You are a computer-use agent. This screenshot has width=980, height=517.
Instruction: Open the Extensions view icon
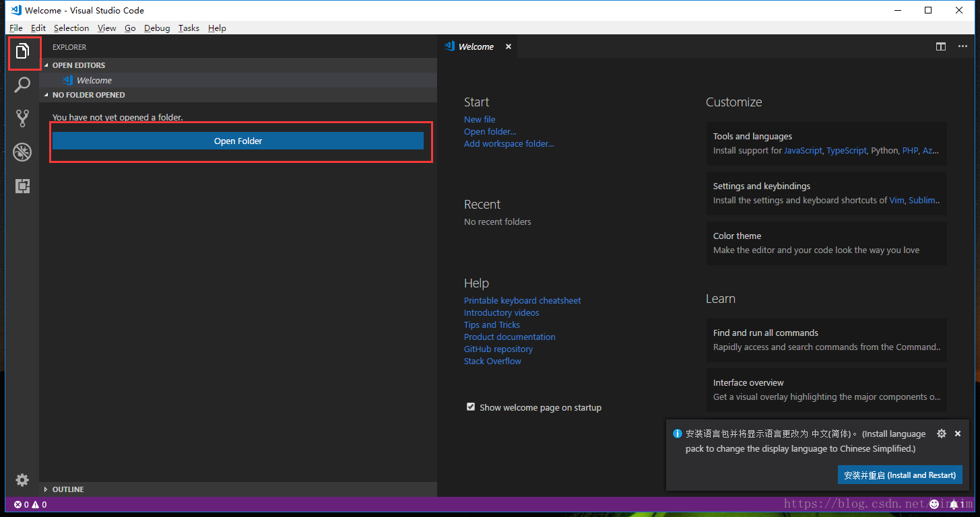[23, 186]
